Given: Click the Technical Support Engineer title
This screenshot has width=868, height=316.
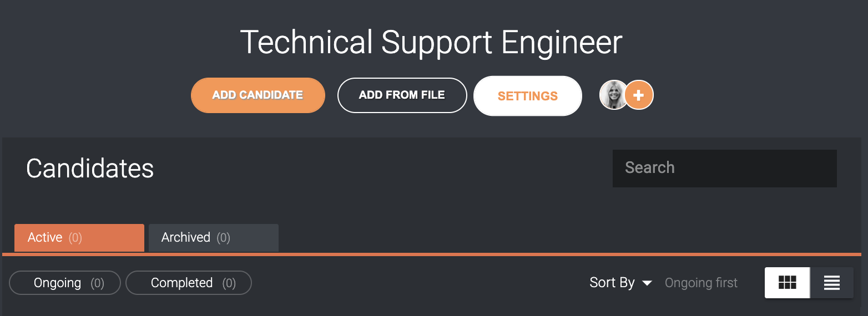Looking at the screenshot, I should point(431,43).
